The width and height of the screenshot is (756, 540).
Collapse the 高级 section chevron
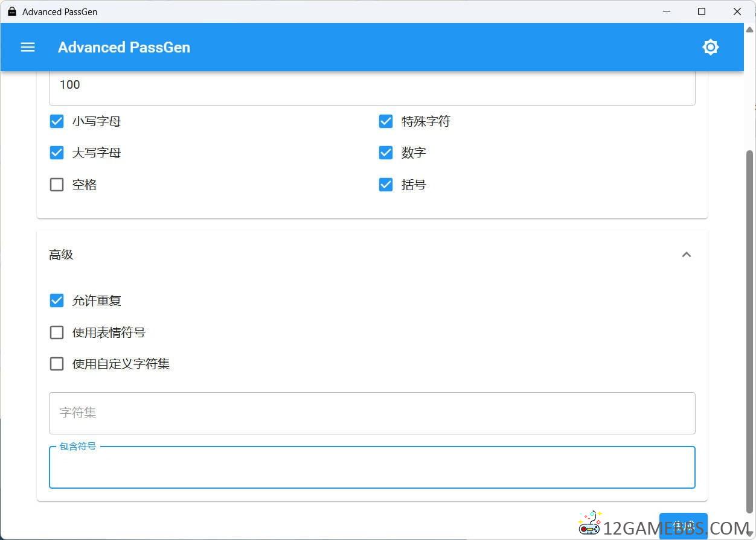(x=686, y=255)
